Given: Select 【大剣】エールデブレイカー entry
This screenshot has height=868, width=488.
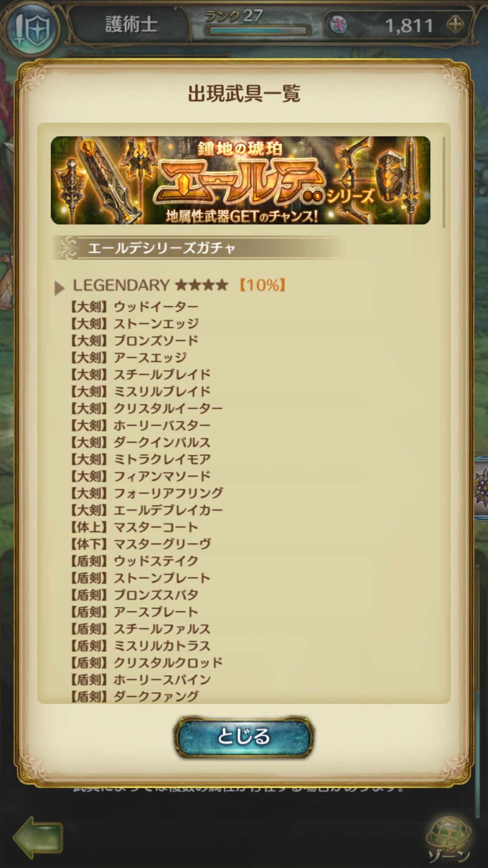Looking at the screenshot, I should click(145, 510).
